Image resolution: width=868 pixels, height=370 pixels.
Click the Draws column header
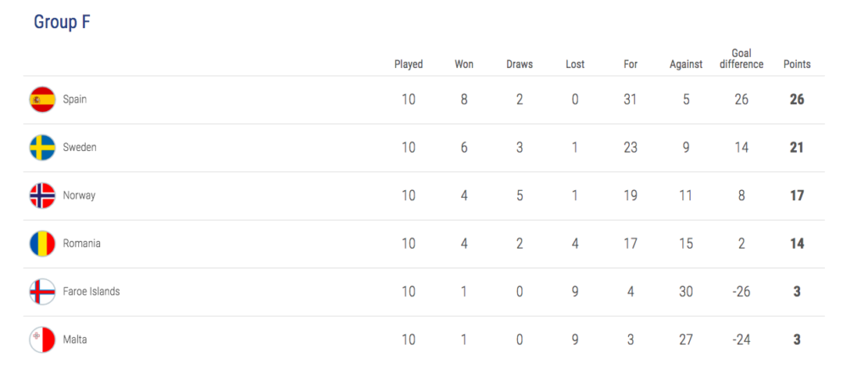pos(520,64)
